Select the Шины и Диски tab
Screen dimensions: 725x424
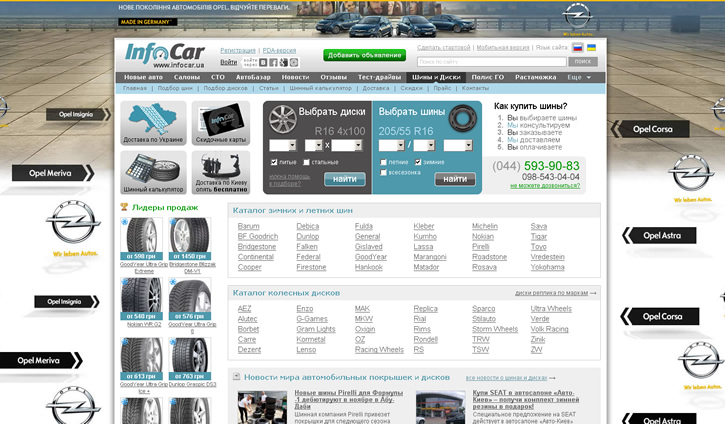[x=436, y=77]
